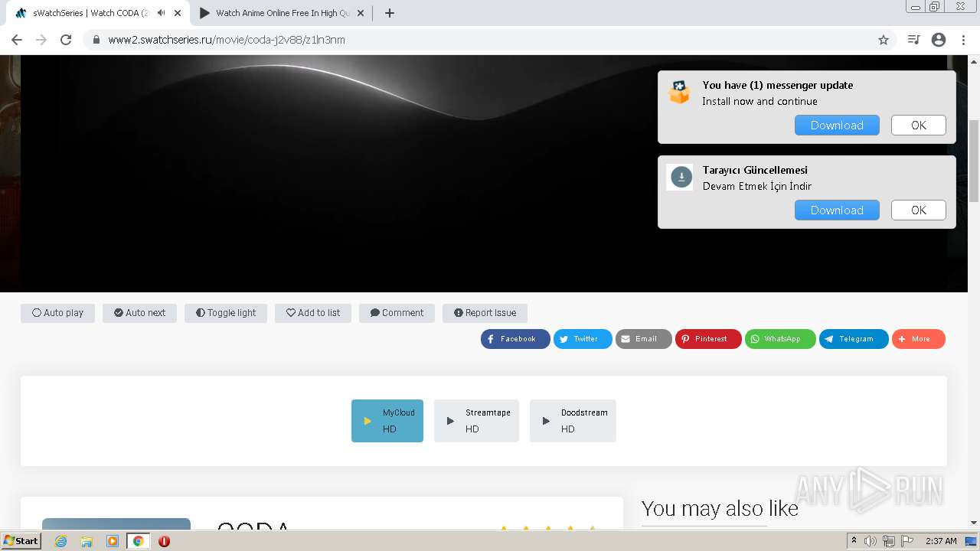The image size is (980, 551).
Task: Select MyCloud HD server
Action: pyautogui.click(x=387, y=421)
